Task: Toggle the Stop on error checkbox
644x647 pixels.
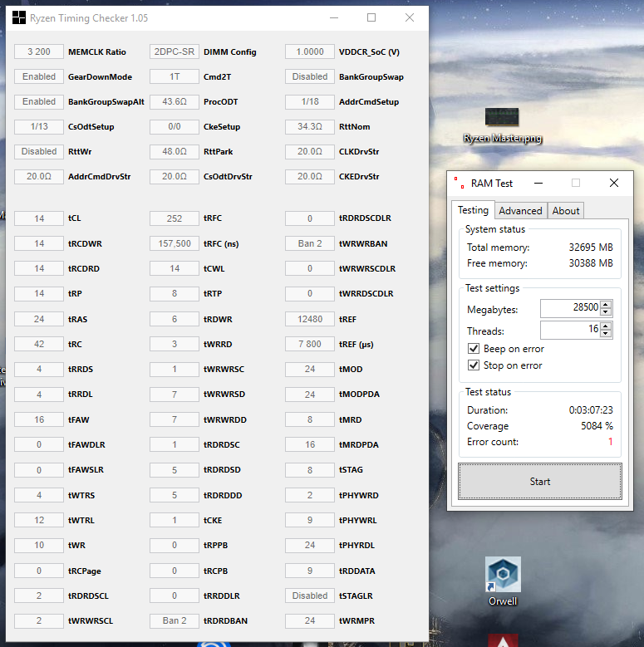Action: pyautogui.click(x=474, y=365)
